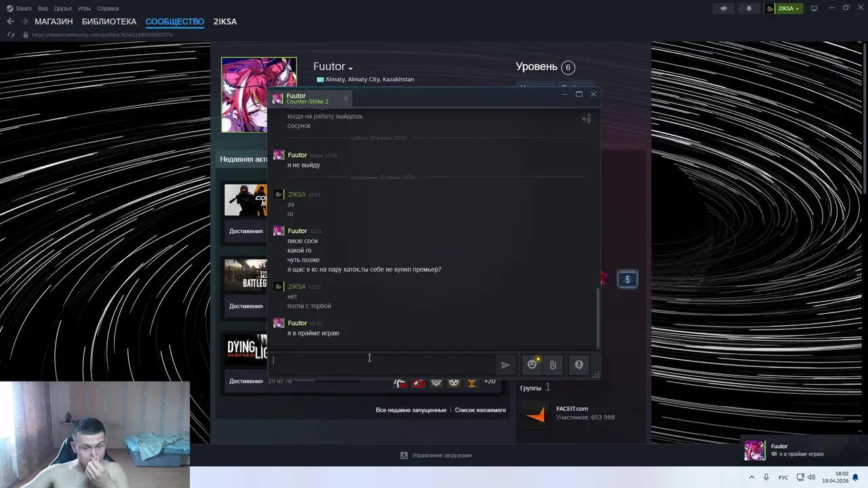This screenshot has height=488, width=868.
Task: Open the Справка menu
Action: [108, 9]
